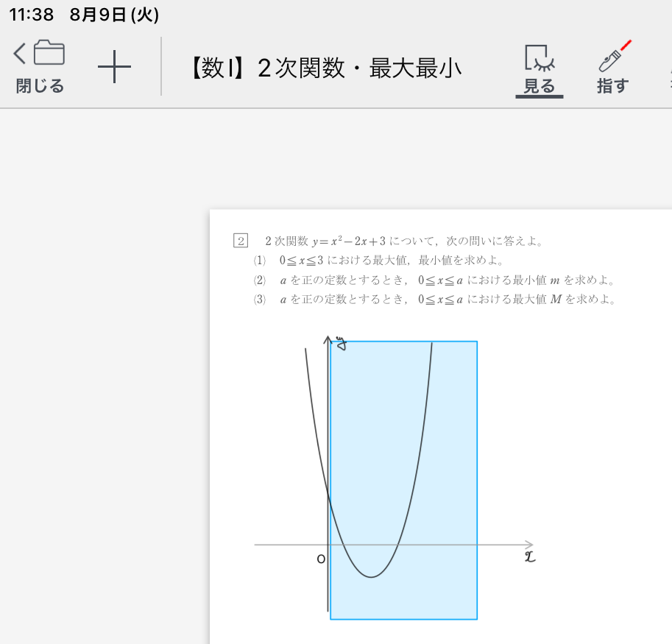Tap the note title 【数I】2次関数・最大最小

tap(322, 68)
